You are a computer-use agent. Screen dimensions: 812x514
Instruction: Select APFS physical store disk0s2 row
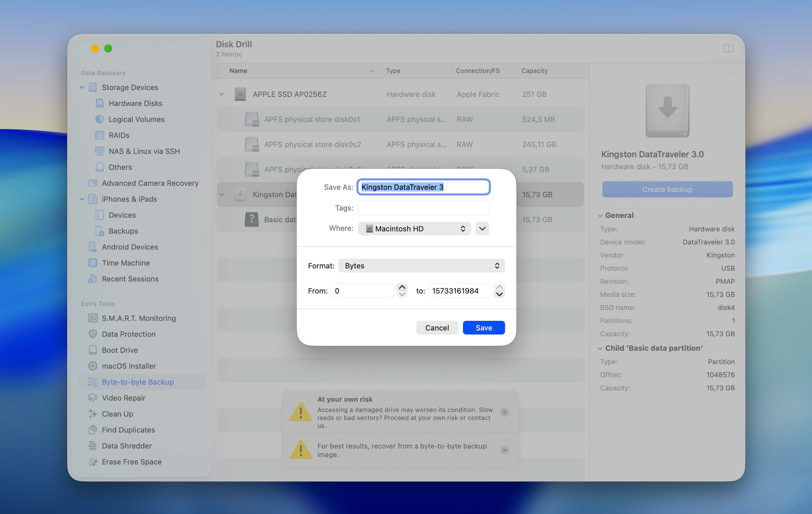400,144
